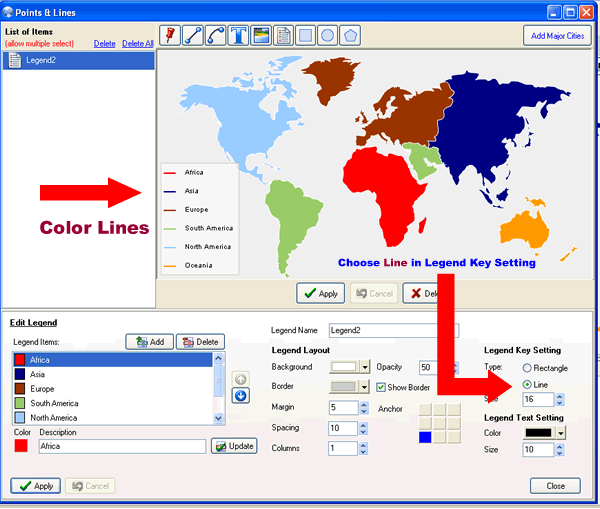Click the Columns value field
Screen dimensions: 600x509
344,449
